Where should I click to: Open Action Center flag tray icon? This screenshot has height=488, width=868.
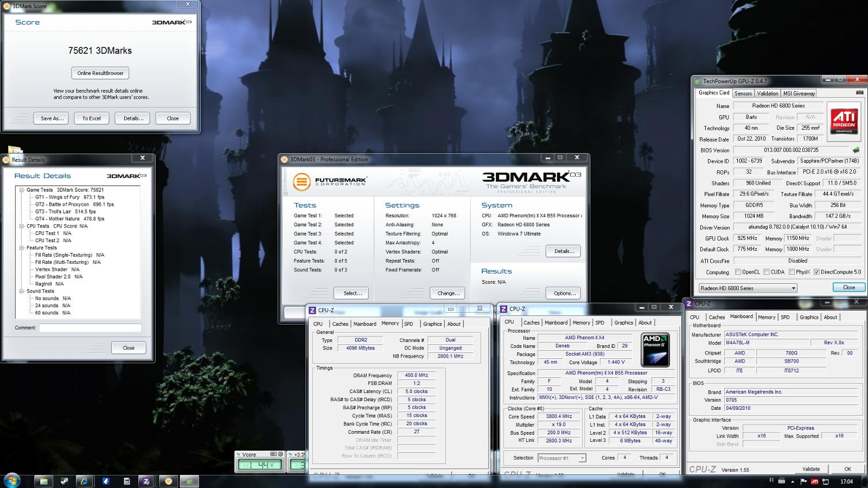click(x=803, y=481)
